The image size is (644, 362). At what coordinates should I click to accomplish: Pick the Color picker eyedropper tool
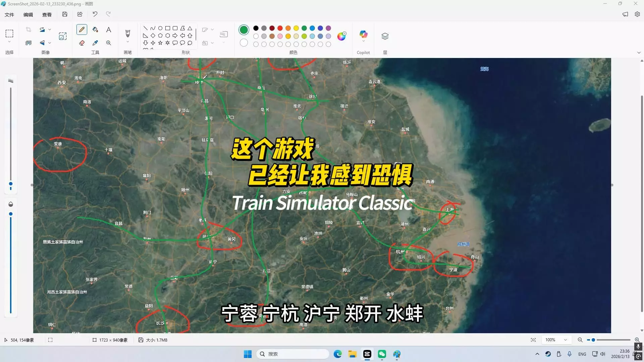coord(95,43)
